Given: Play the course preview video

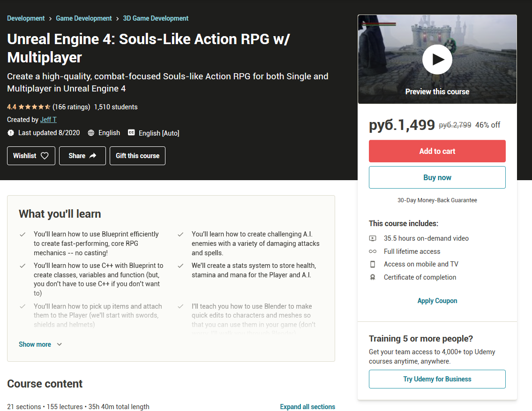Looking at the screenshot, I should 437,60.
